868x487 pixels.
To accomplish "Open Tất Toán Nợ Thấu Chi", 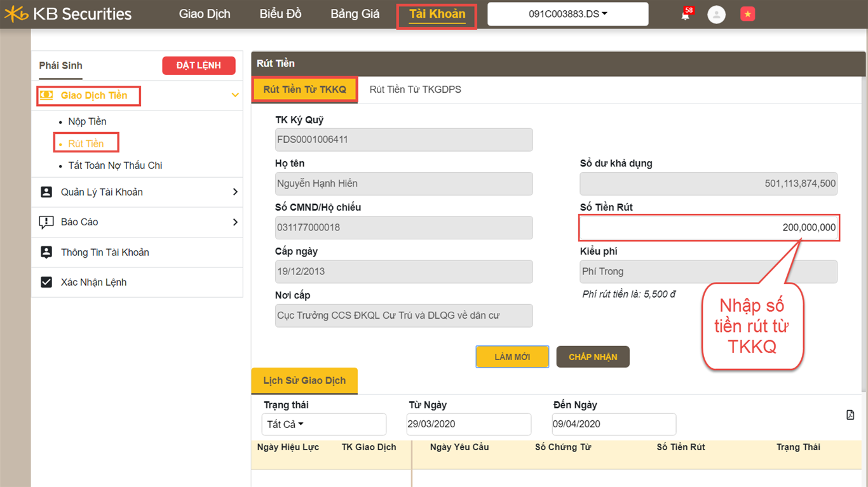I will tap(115, 165).
